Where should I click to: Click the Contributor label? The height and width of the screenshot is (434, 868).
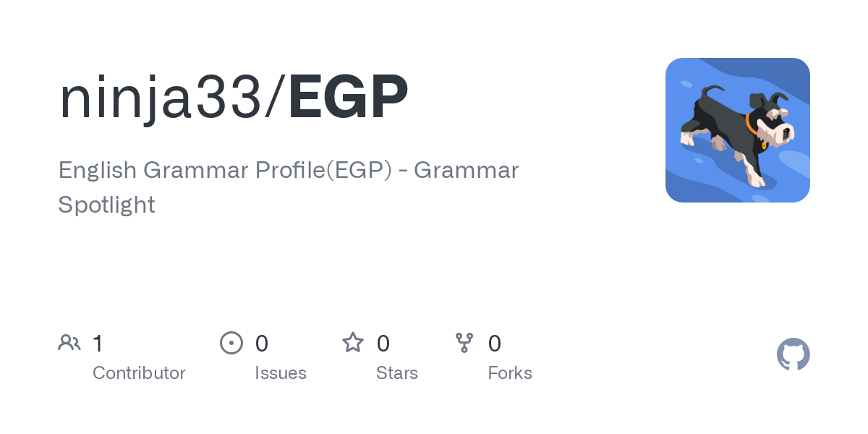(x=139, y=373)
